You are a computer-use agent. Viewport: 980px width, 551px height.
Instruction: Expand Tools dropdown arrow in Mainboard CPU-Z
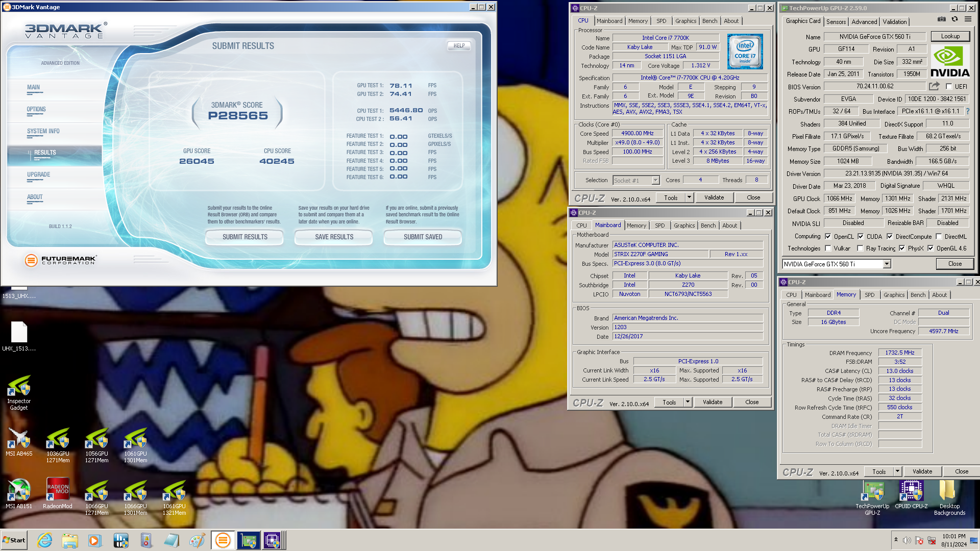(688, 402)
